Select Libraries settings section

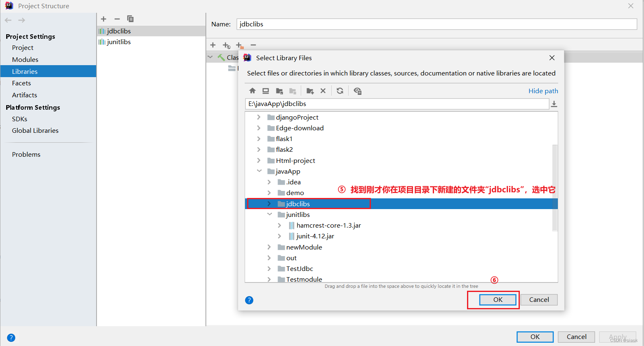point(48,71)
